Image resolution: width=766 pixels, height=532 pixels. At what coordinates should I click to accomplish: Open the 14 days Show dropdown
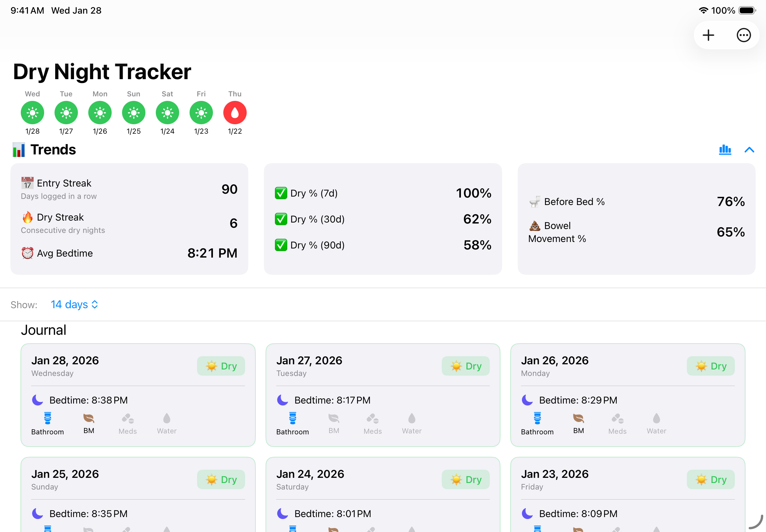[x=74, y=304]
